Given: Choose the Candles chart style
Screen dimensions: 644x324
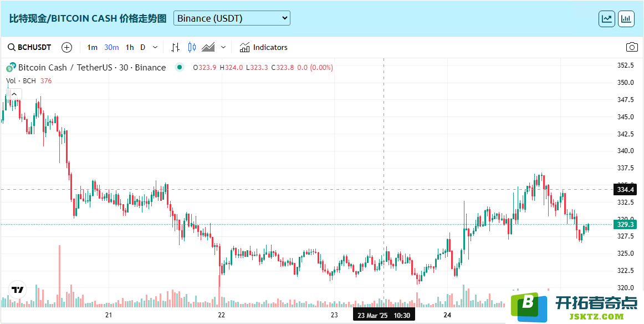Looking at the screenshot, I should pyautogui.click(x=192, y=47).
